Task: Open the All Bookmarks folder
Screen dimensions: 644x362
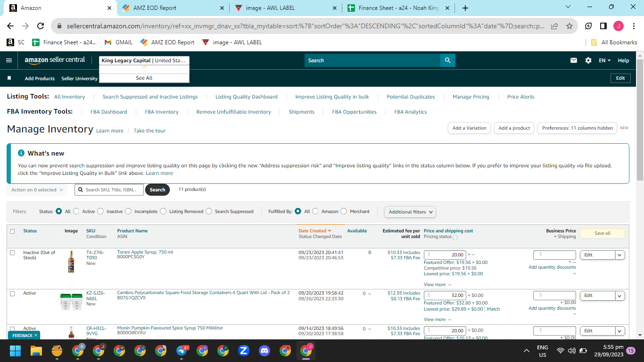Action: pos(614,42)
